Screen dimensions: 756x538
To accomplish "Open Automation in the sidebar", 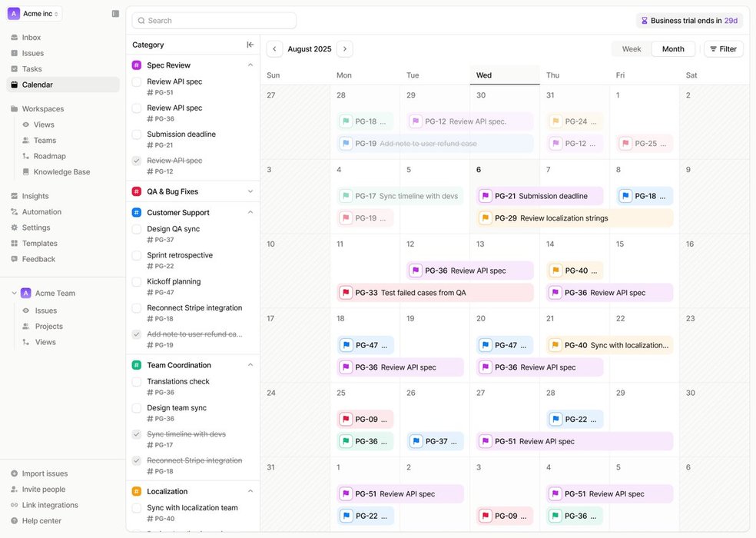I will pos(41,212).
